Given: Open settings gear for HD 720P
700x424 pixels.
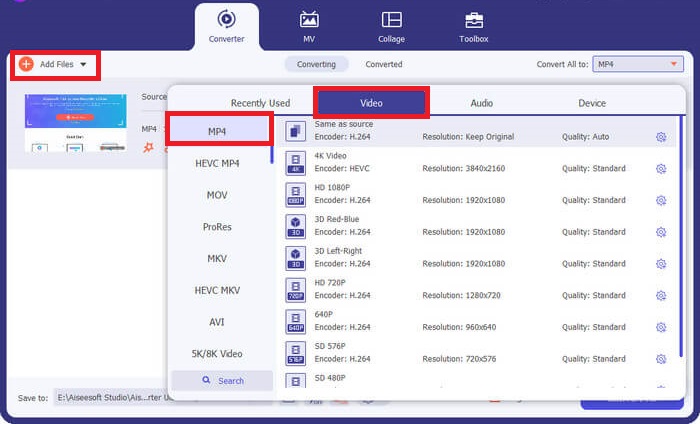Looking at the screenshot, I should pyautogui.click(x=661, y=295).
